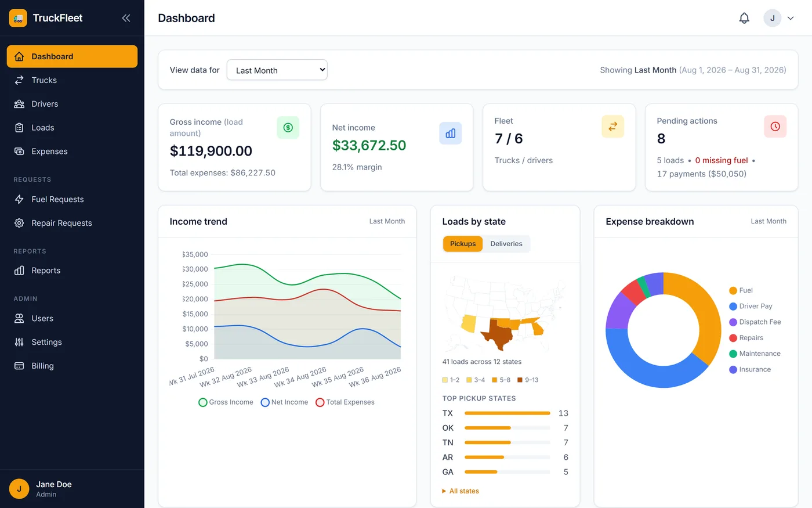Switch to the Deliveries tab
Image resolution: width=812 pixels, height=508 pixels.
click(506, 244)
